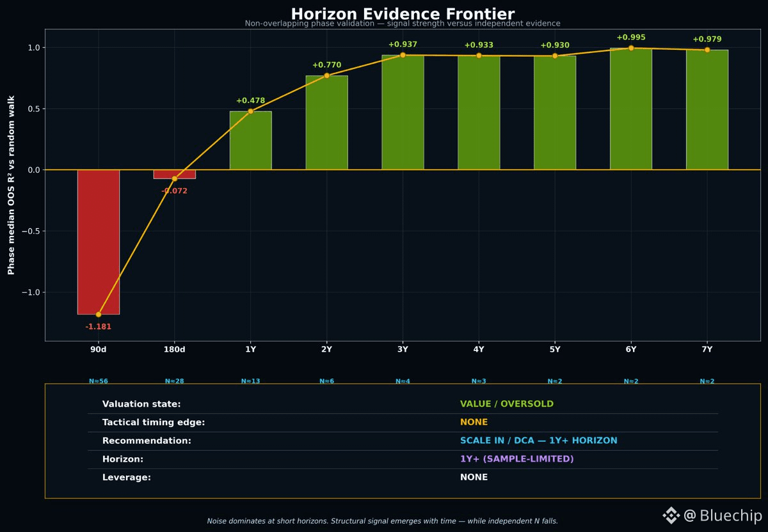Click the green VALUE / OVERSOLD value
The height and width of the screenshot is (532, 768).
[507, 404]
